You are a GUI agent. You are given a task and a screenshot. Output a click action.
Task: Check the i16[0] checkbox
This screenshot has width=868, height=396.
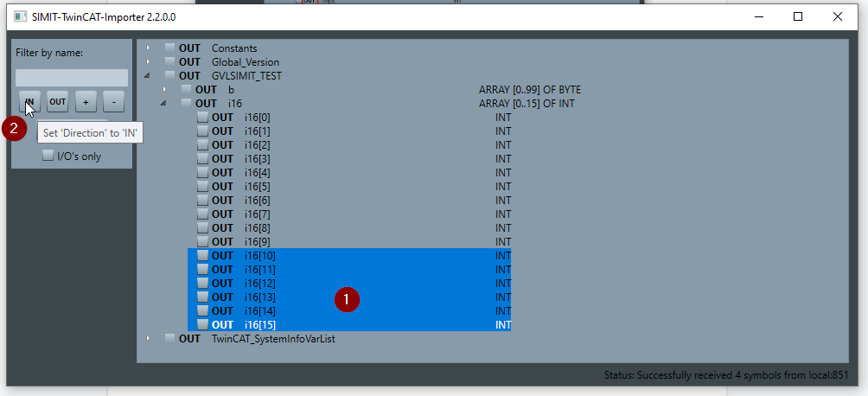[x=202, y=117]
